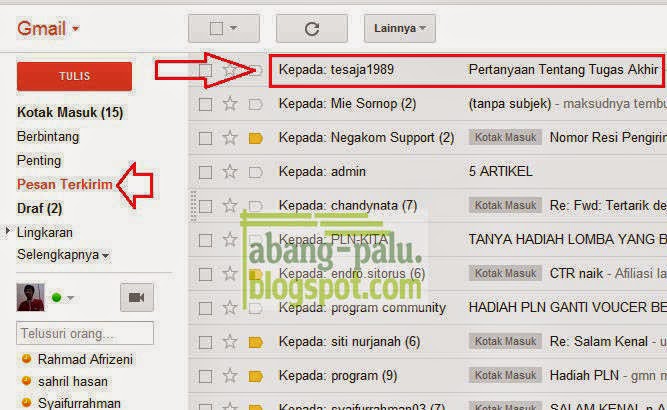The height and width of the screenshot is (410, 667).
Task: Open chat status dropdown arrow
Action: pos(71,298)
